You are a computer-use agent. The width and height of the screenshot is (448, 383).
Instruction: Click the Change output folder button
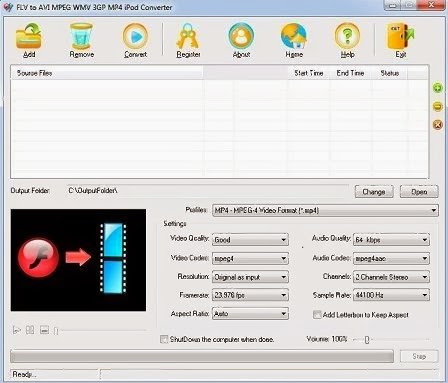click(x=374, y=192)
